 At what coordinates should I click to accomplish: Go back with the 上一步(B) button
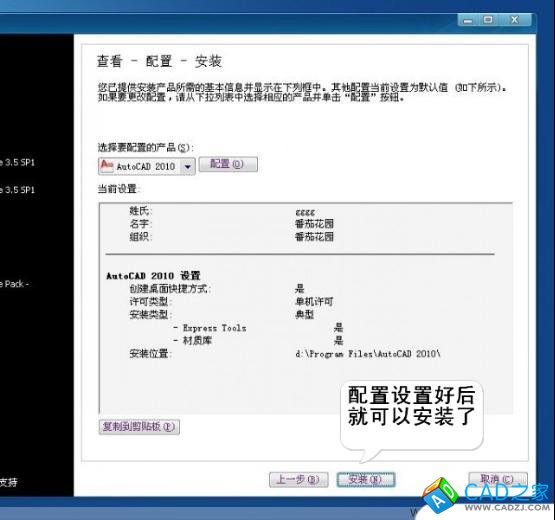[298, 480]
